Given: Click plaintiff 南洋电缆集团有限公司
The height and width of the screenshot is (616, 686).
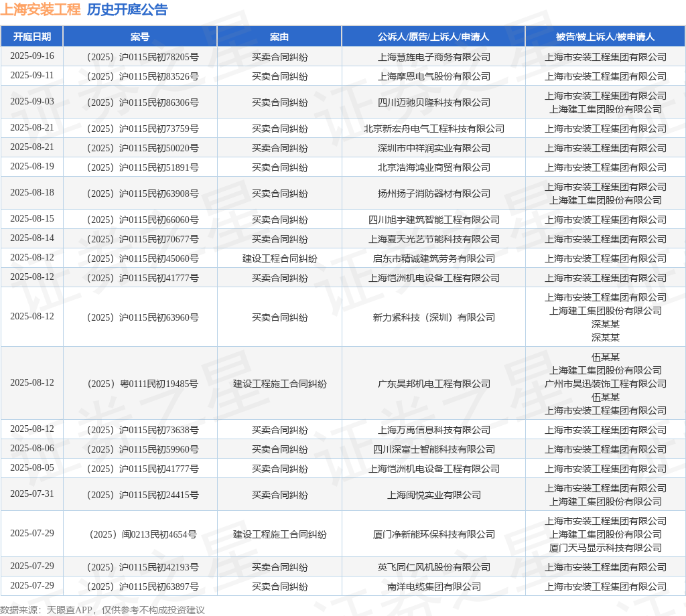Looking at the screenshot, I should click(433, 587).
